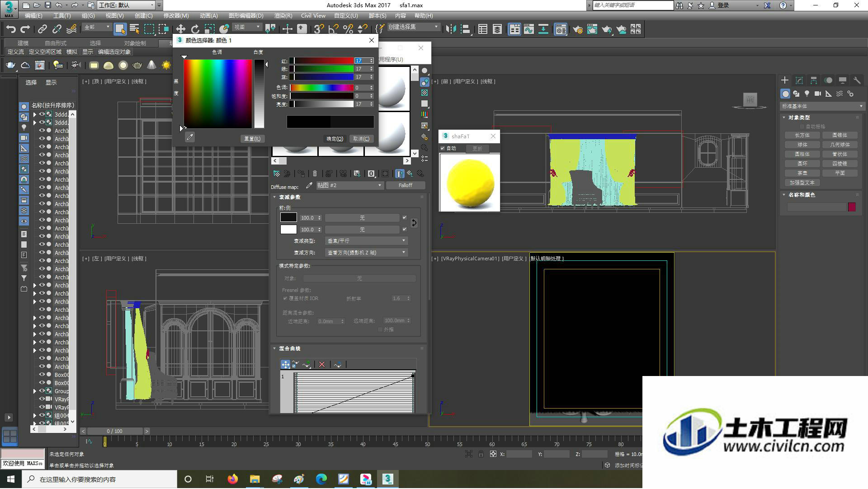Activate the Select and Rotate tool
This screenshot has width=868, height=489.
point(195,29)
